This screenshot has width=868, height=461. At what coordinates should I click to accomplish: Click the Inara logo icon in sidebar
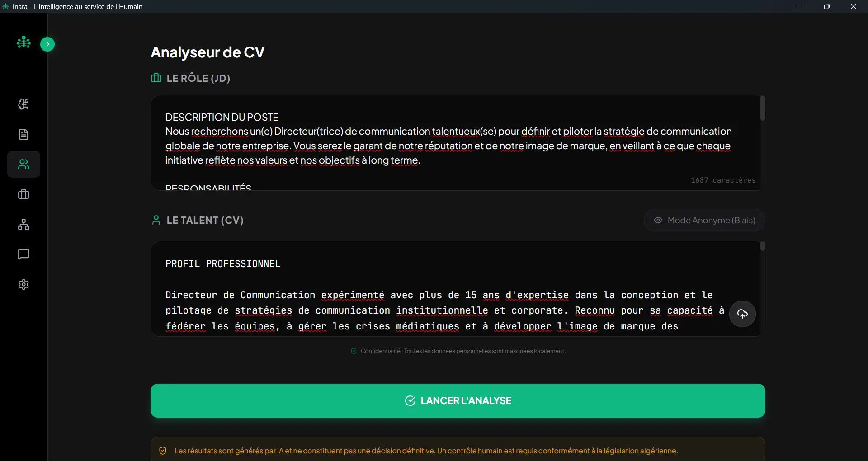pyautogui.click(x=24, y=42)
